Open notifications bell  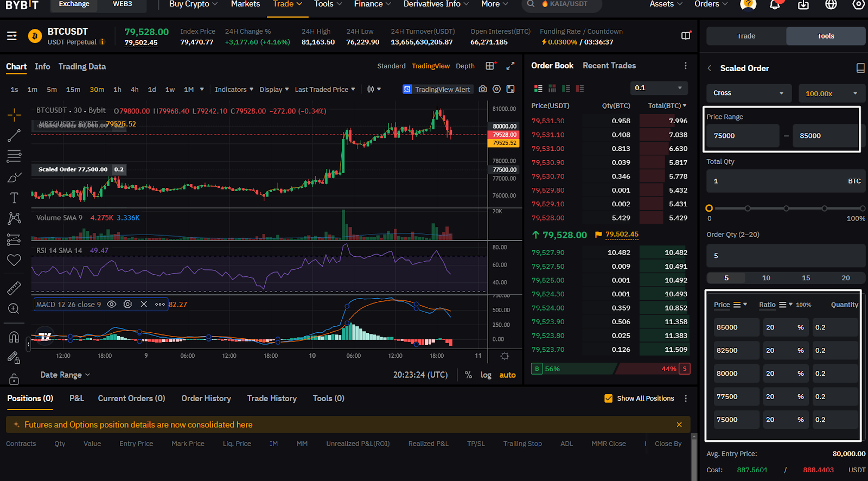tap(775, 4)
